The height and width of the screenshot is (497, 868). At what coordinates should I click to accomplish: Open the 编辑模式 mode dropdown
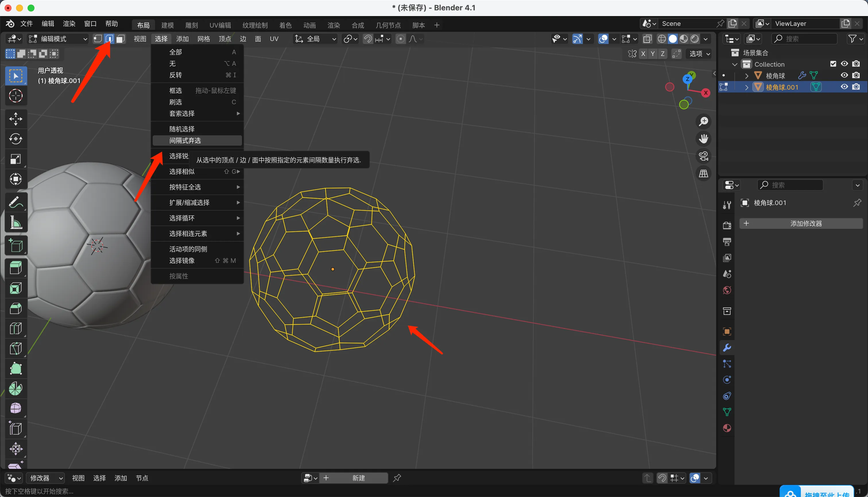click(58, 39)
